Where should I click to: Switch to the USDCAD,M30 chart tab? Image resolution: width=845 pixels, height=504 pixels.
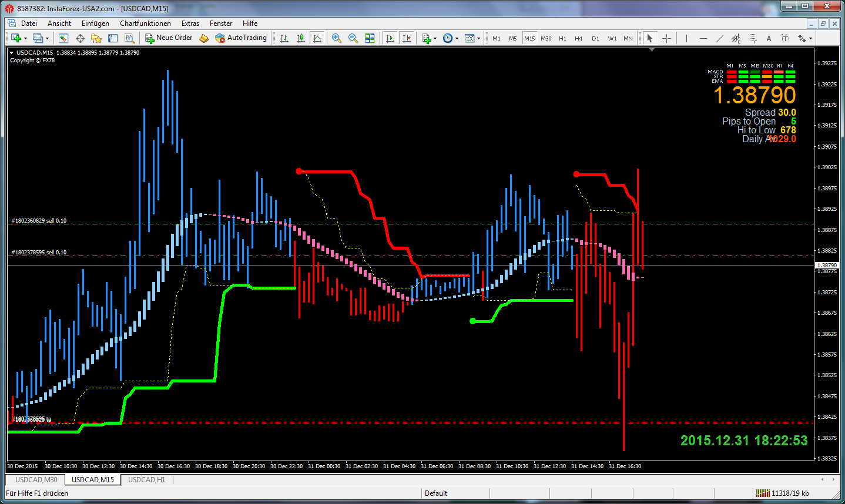(36, 480)
